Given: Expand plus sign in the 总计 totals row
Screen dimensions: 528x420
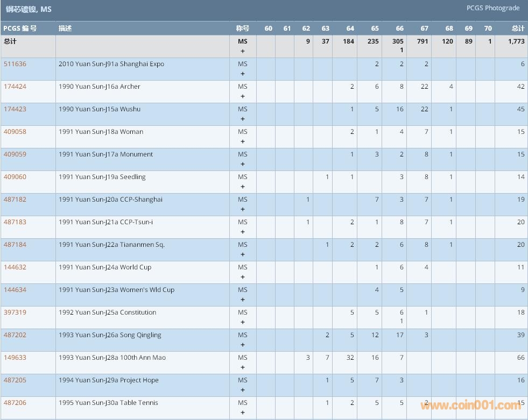Looking at the screenshot, I should (x=243, y=52).
